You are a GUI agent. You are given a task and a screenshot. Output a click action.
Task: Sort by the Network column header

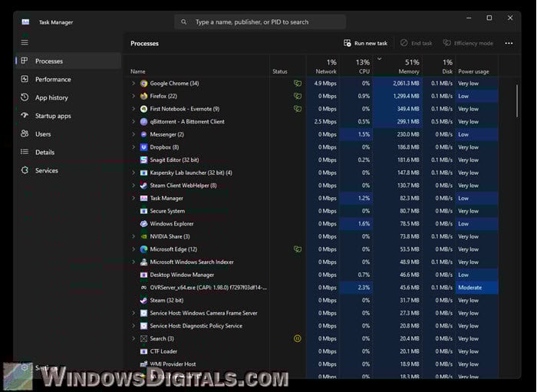point(322,67)
